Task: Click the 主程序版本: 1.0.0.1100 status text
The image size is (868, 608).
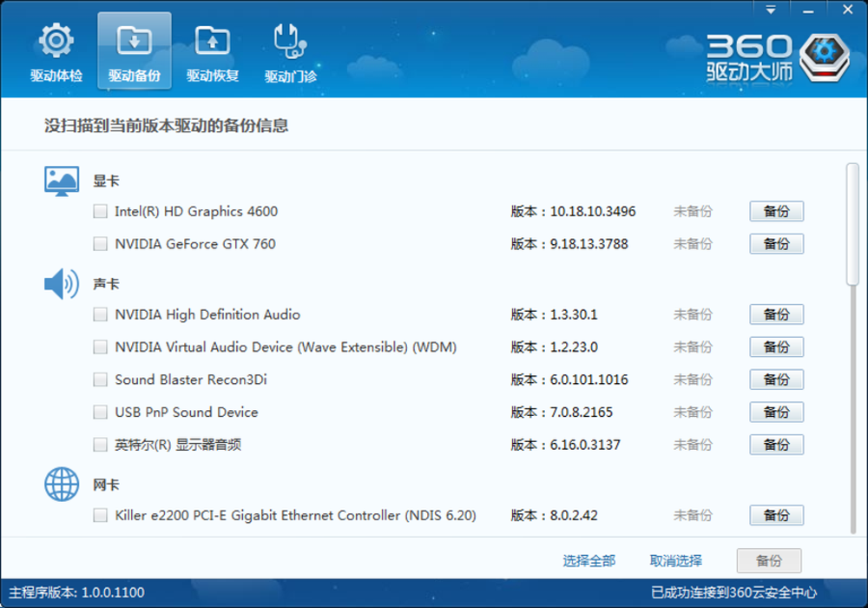Action: click(76, 592)
